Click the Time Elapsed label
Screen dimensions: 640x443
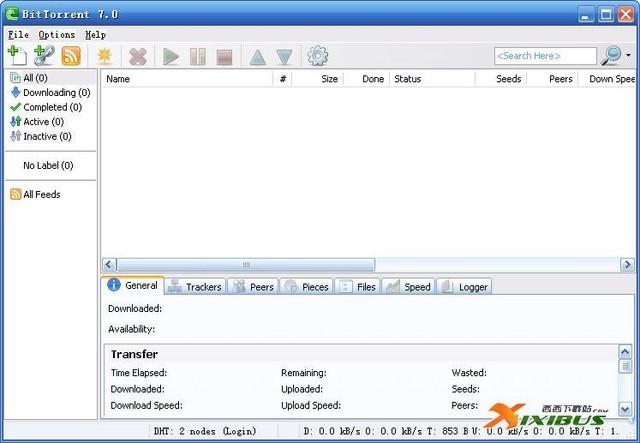(x=139, y=373)
